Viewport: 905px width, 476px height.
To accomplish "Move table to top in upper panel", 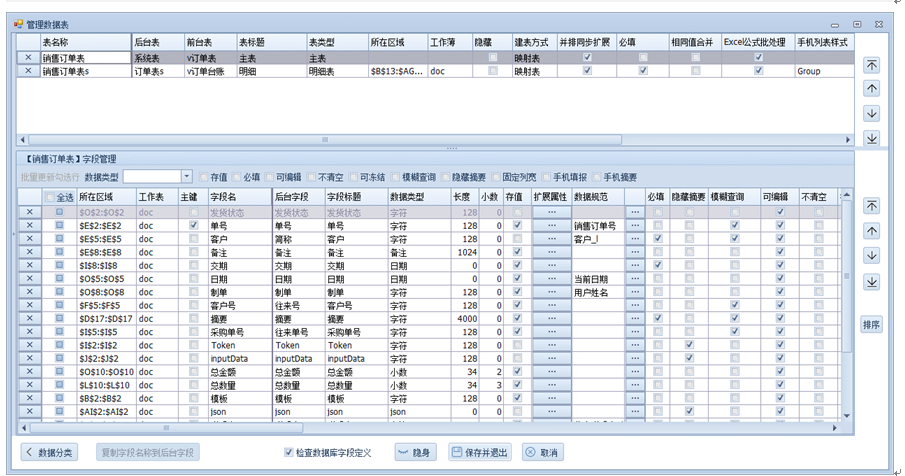I will click(x=872, y=65).
